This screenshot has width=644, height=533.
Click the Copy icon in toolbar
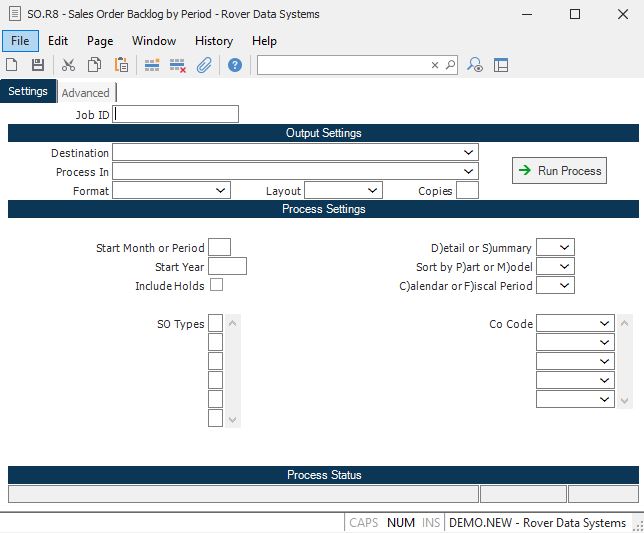(94, 65)
